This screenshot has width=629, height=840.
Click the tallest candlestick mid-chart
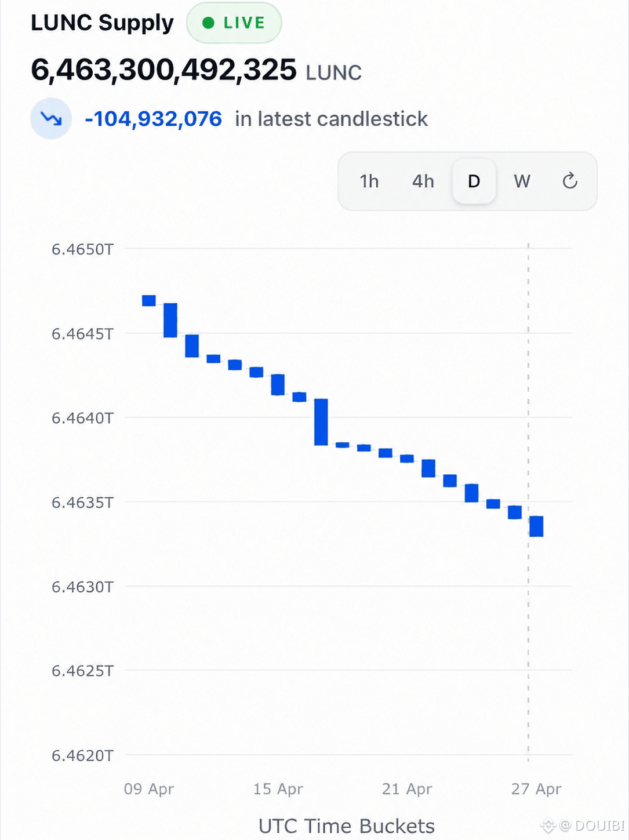coord(321,422)
